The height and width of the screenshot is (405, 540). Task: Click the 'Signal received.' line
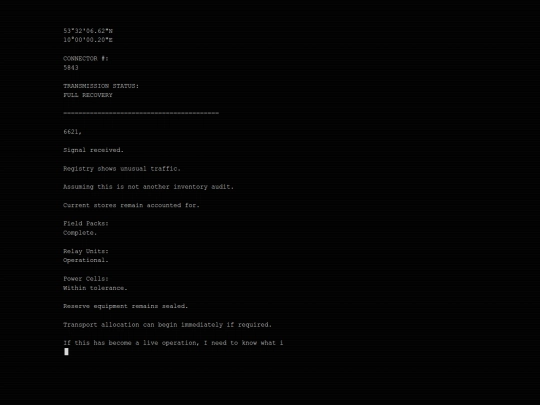click(93, 150)
